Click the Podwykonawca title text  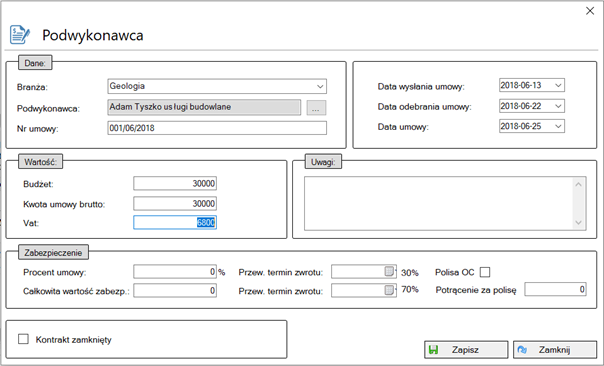click(93, 35)
